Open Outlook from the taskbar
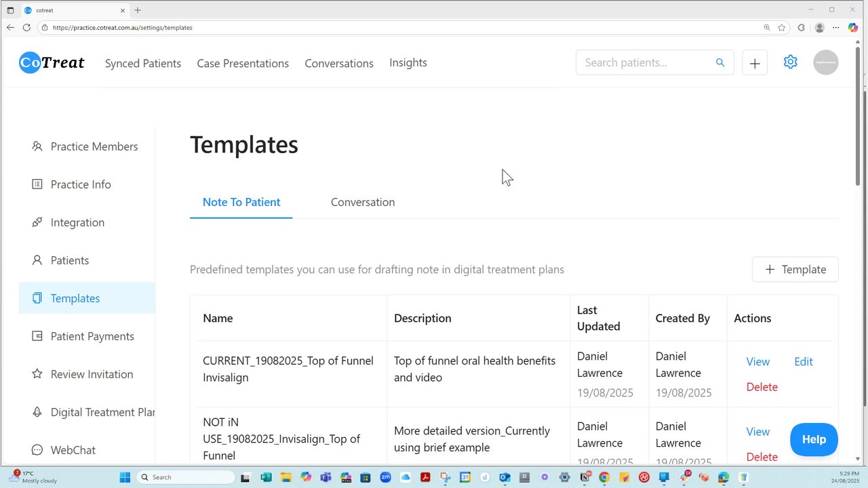This screenshot has height=488, width=868. 505,477
